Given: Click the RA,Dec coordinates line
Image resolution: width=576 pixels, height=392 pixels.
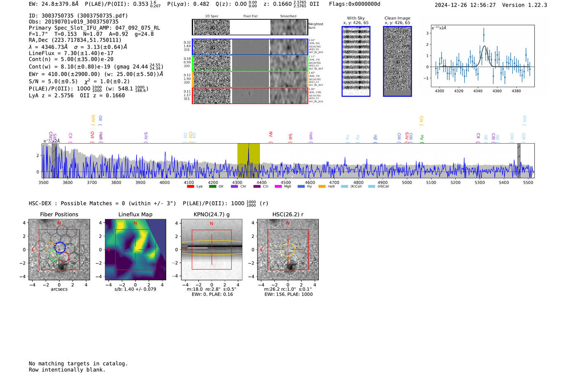Looking at the screenshot, I should click(x=75, y=40).
